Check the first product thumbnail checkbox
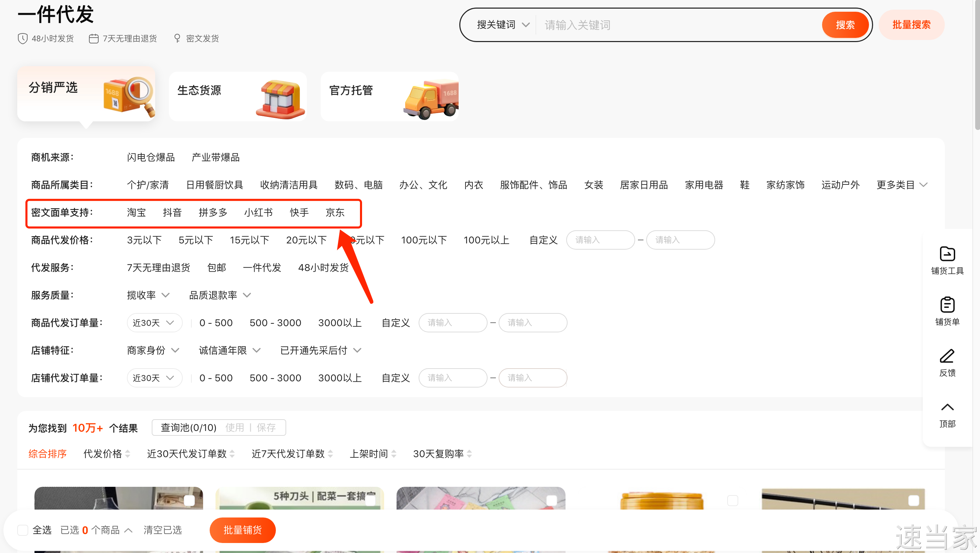 [x=189, y=500]
